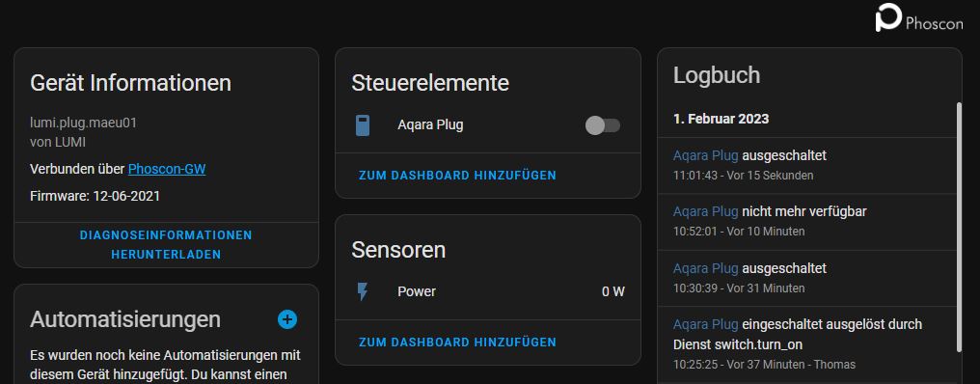Add Steuerelemente card to dashboard
The height and width of the screenshot is (384, 980).
tap(457, 176)
